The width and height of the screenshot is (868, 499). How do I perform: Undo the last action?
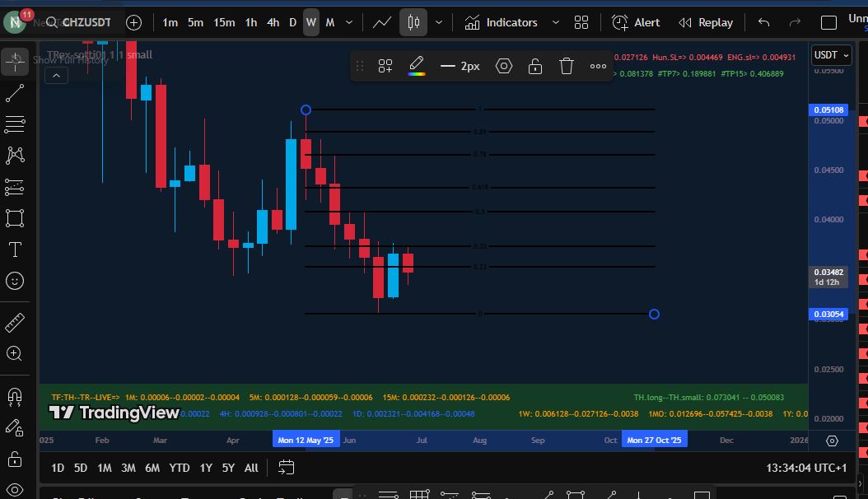pyautogui.click(x=764, y=23)
